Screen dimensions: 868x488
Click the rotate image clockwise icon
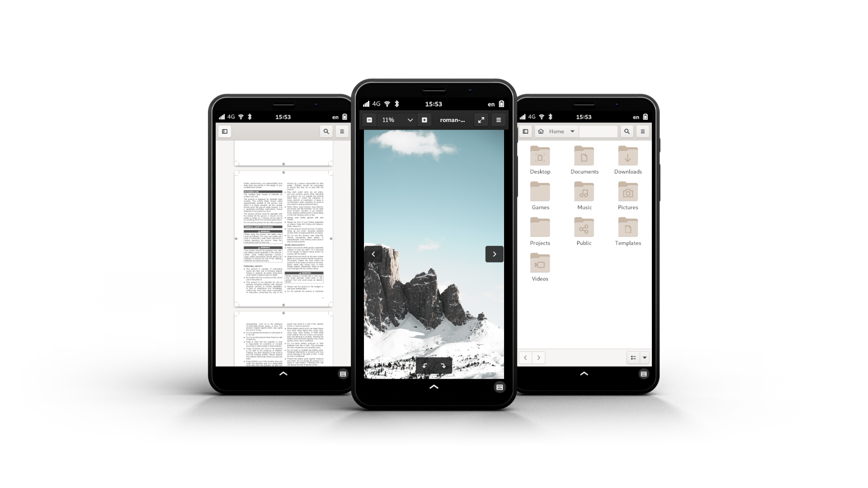pos(443,366)
